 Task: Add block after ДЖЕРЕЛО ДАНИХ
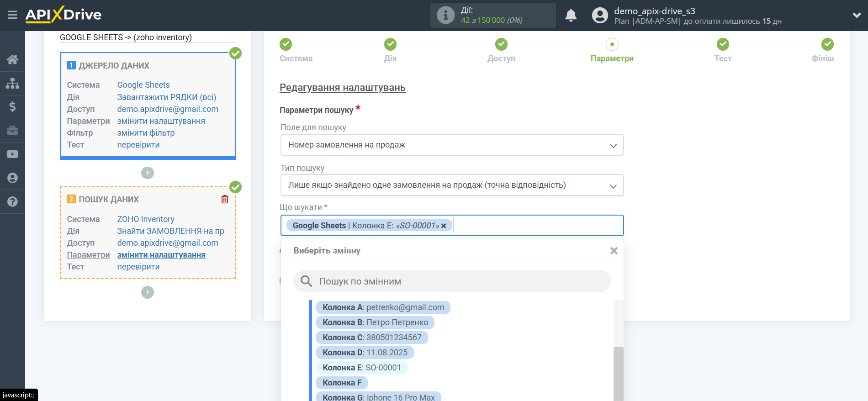pyautogui.click(x=148, y=173)
